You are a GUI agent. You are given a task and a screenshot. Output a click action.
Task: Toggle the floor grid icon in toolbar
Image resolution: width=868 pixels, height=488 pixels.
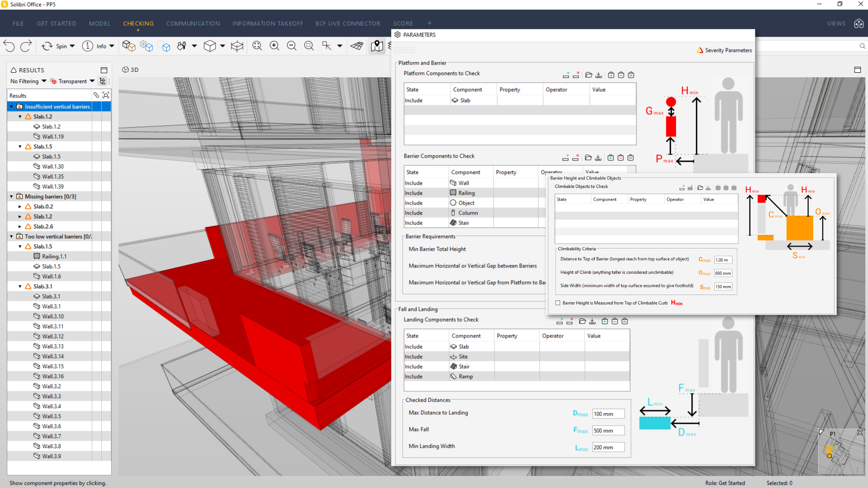[x=357, y=46]
